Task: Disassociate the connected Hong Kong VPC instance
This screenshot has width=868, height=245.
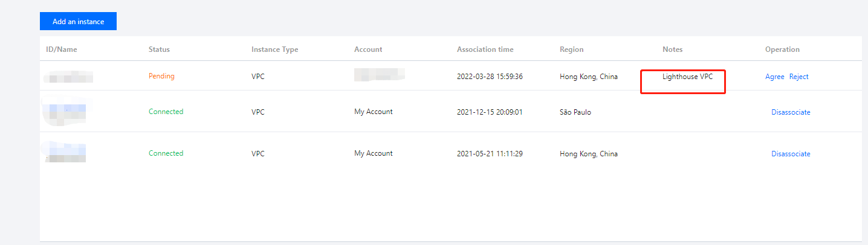Action: [790, 154]
